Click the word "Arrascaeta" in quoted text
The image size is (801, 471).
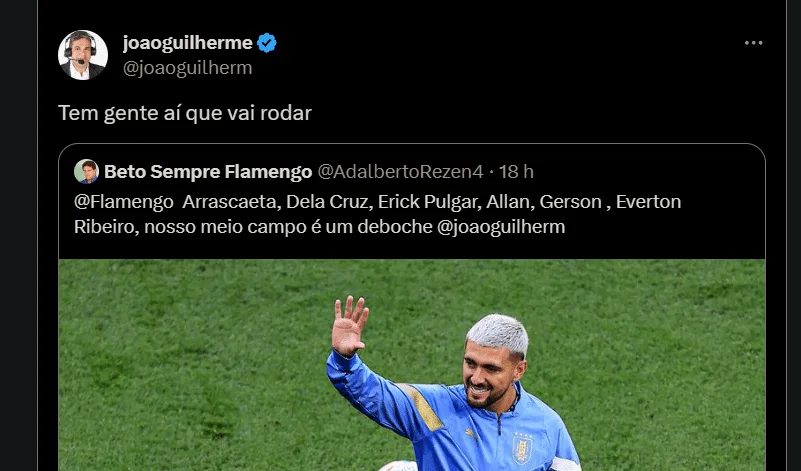pyautogui.click(x=231, y=202)
